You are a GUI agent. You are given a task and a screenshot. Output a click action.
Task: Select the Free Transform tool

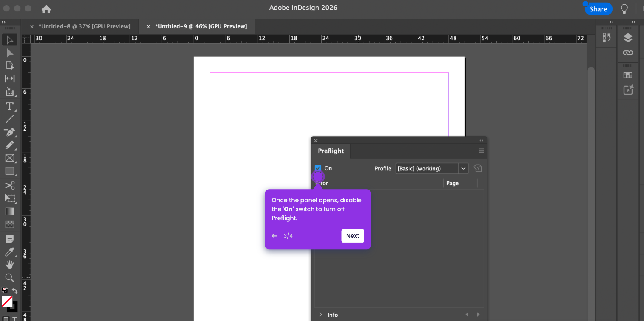[9, 198]
